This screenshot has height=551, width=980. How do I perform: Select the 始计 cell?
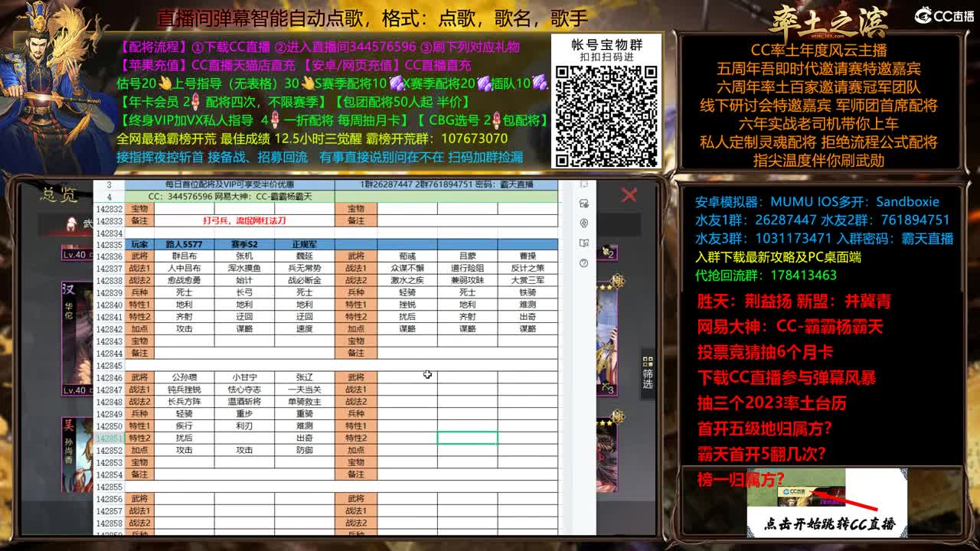[244, 280]
